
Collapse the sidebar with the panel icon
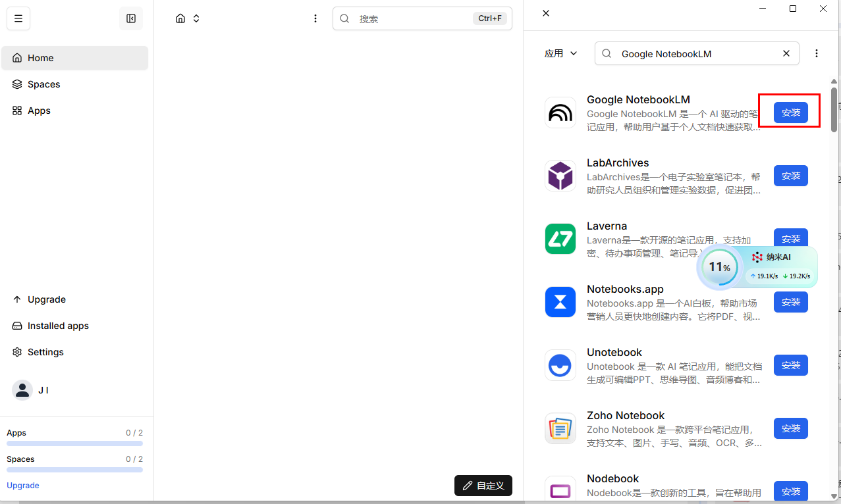131,18
